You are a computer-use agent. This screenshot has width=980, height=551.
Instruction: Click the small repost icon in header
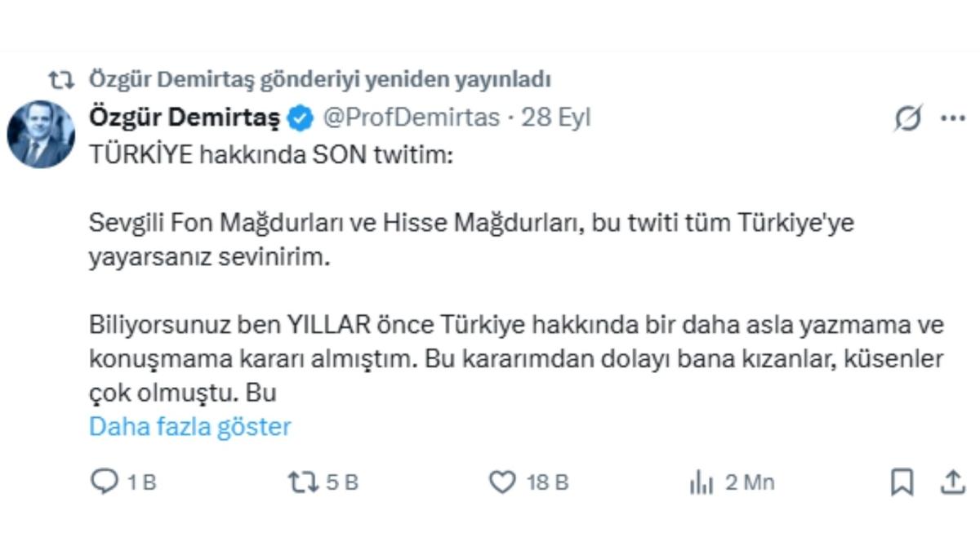coord(61,80)
